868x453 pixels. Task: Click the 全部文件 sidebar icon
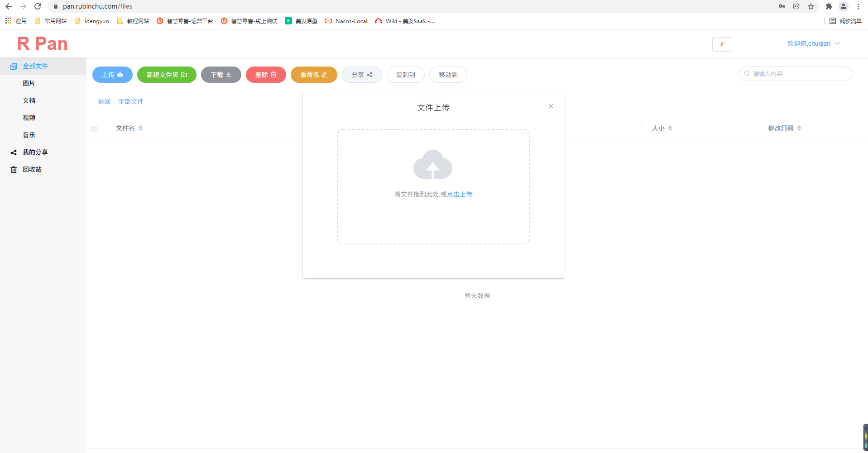click(14, 67)
